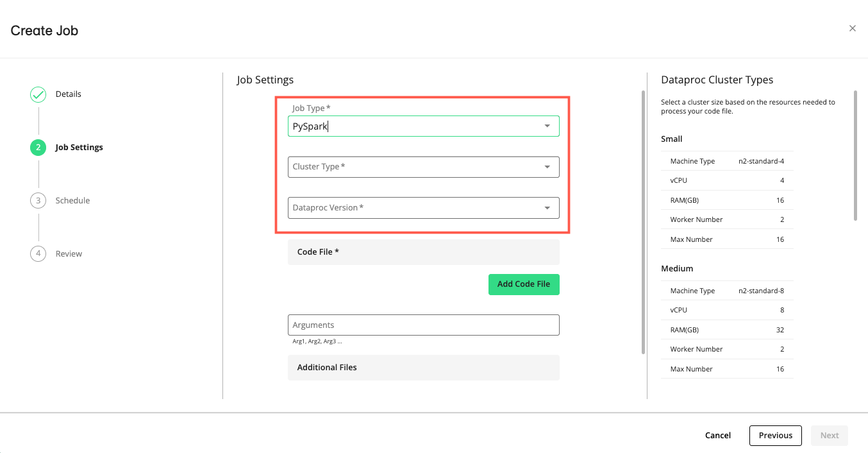868x453 pixels.
Task: Click the Details step label
Action: [68, 94]
